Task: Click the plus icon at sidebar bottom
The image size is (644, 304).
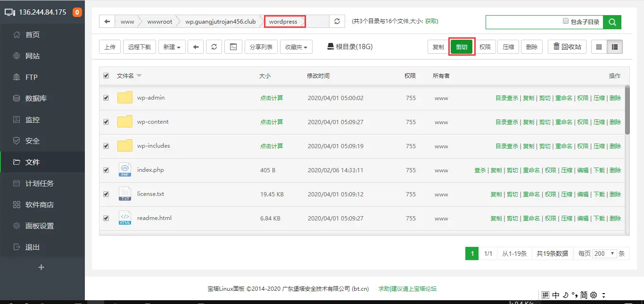Action: (x=41, y=267)
